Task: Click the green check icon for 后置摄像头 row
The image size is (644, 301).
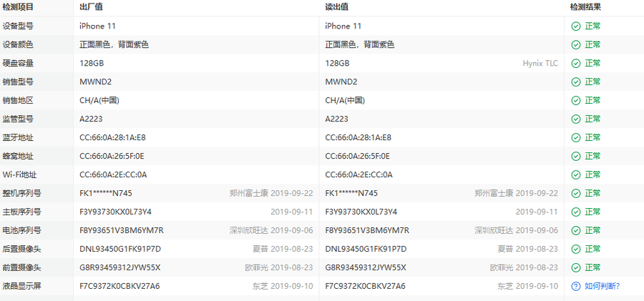Action: pos(576,250)
